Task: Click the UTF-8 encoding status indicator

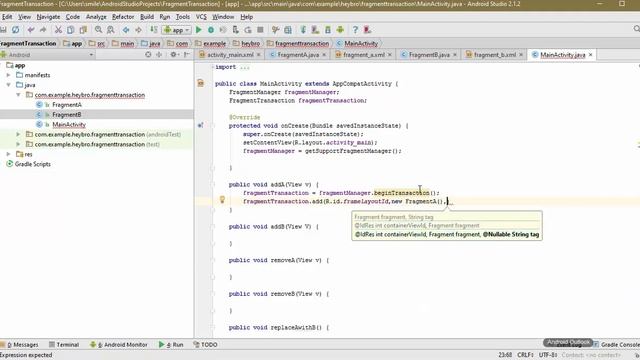Action: coord(548,355)
